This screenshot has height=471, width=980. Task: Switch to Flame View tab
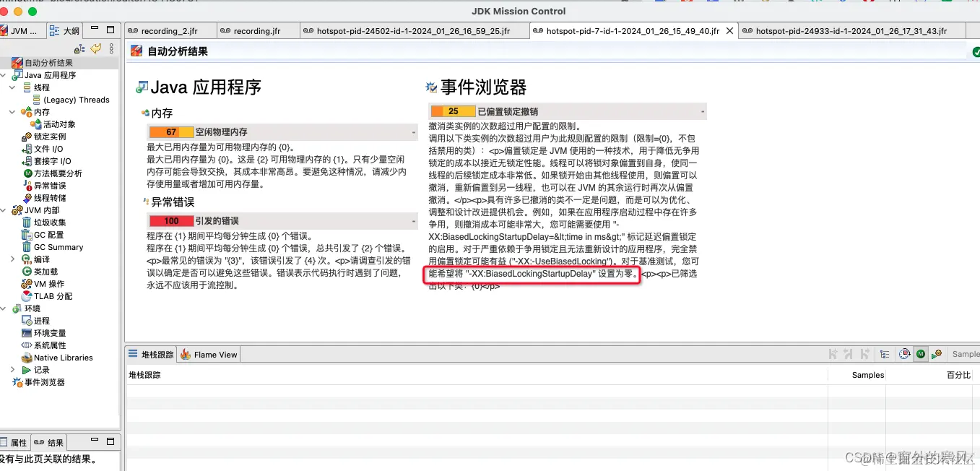tap(209, 354)
